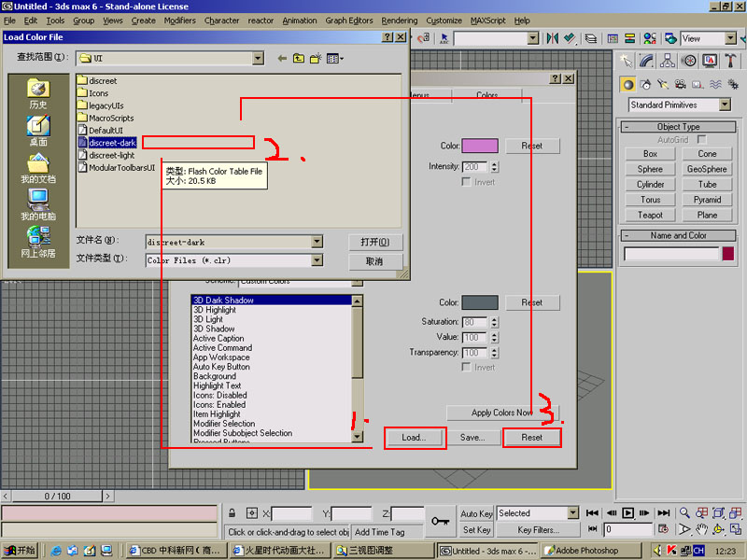
Task: Open the Curve Editor icon
Action: pyautogui.click(x=613, y=38)
